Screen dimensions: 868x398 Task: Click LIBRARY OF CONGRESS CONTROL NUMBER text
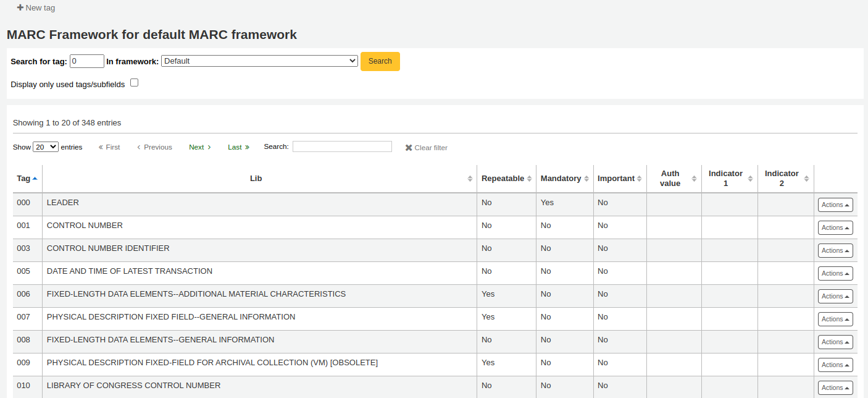pos(133,386)
